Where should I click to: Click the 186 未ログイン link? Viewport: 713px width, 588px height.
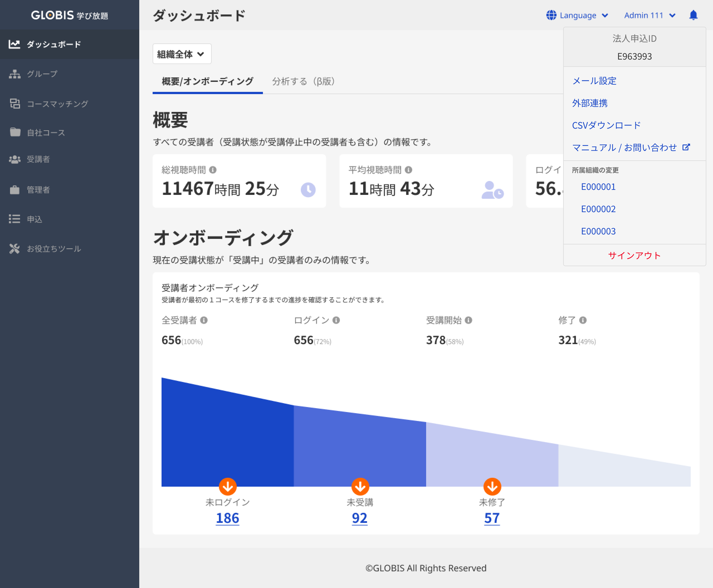227,518
